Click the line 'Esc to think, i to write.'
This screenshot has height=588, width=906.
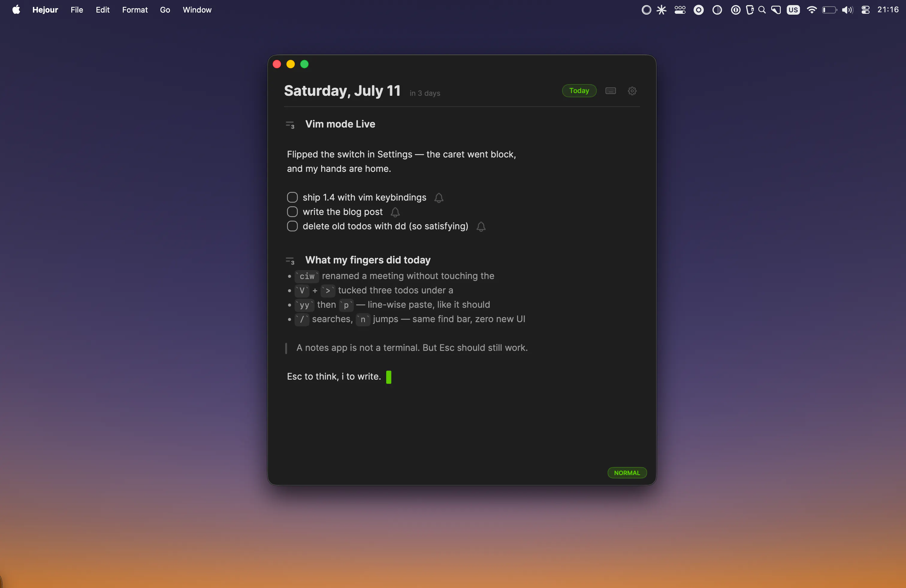[334, 377]
